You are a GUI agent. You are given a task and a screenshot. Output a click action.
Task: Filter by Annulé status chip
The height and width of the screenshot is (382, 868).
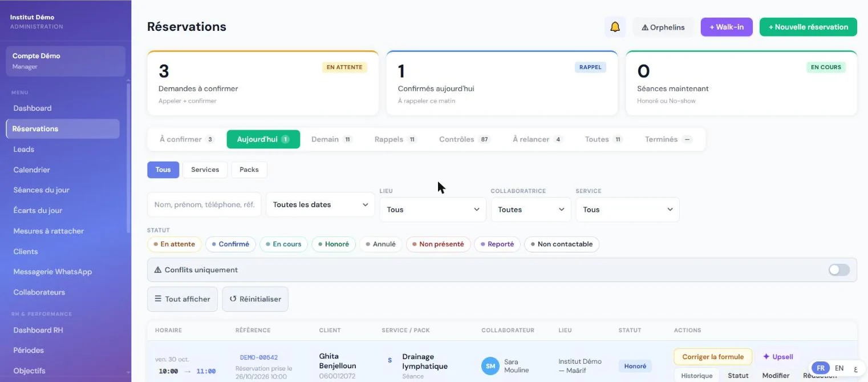tap(381, 244)
